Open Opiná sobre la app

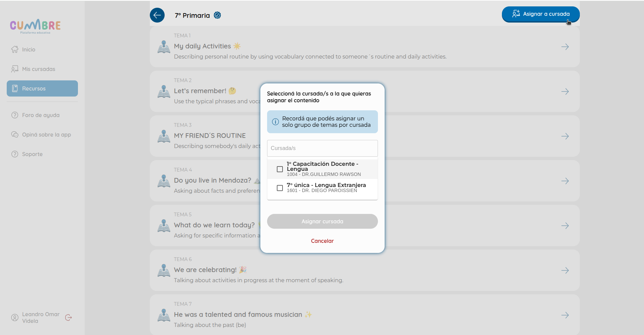point(42,135)
